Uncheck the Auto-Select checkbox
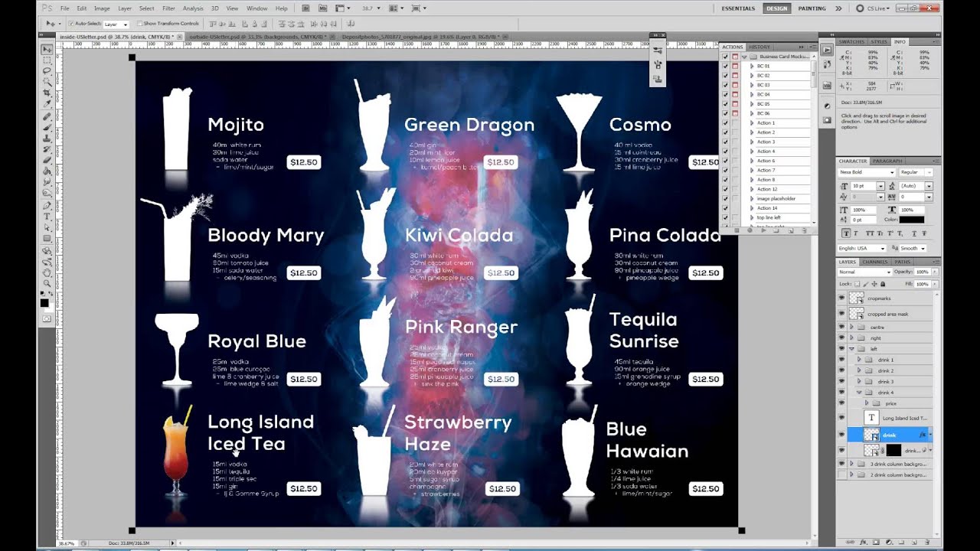This screenshot has width=980, height=551. click(70, 24)
